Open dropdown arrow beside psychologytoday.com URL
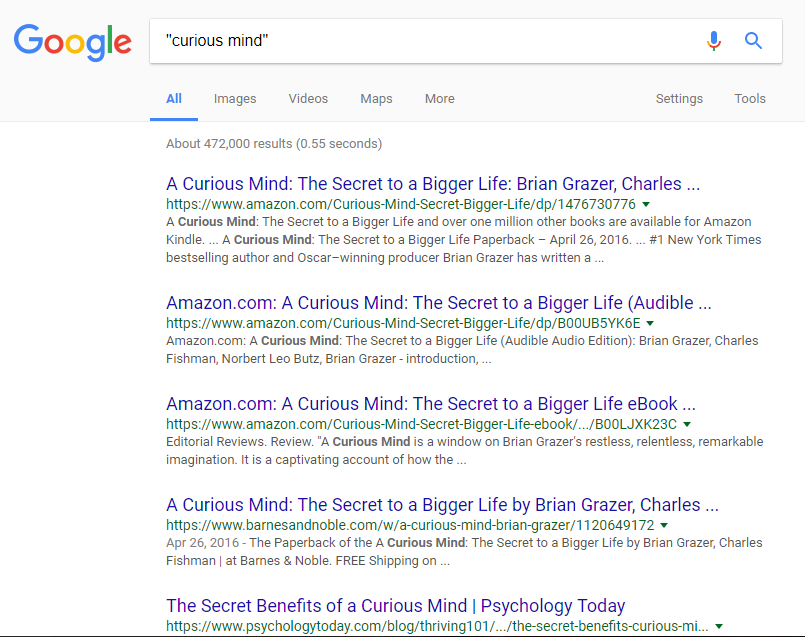 719,626
